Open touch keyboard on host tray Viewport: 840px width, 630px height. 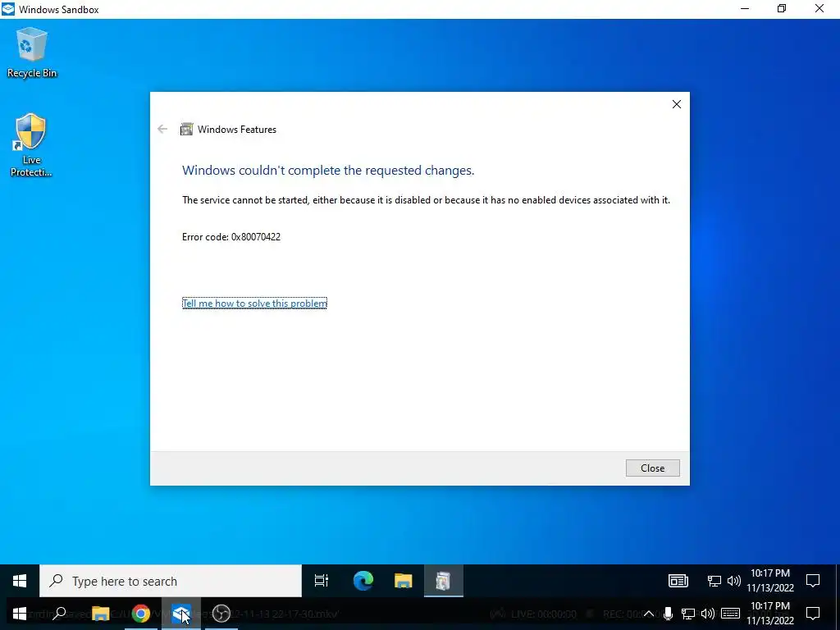[730, 614]
